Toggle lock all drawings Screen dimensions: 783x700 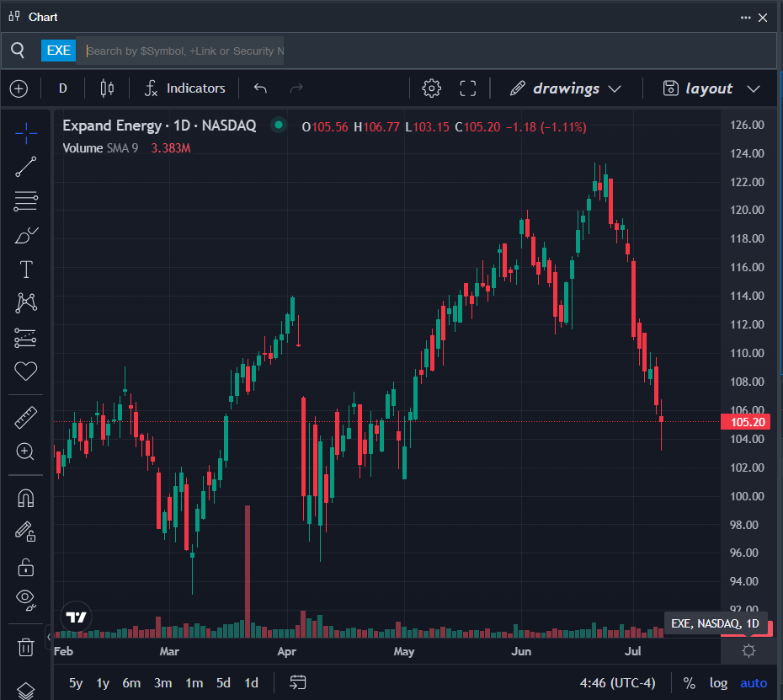26,567
